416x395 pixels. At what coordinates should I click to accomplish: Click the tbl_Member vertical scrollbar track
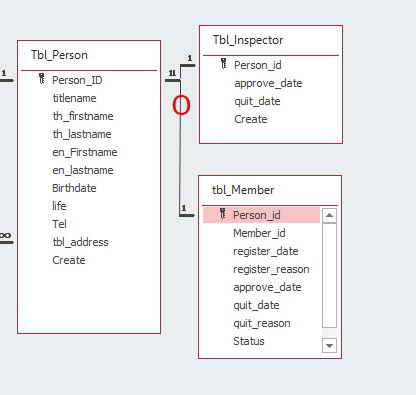pos(329,275)
